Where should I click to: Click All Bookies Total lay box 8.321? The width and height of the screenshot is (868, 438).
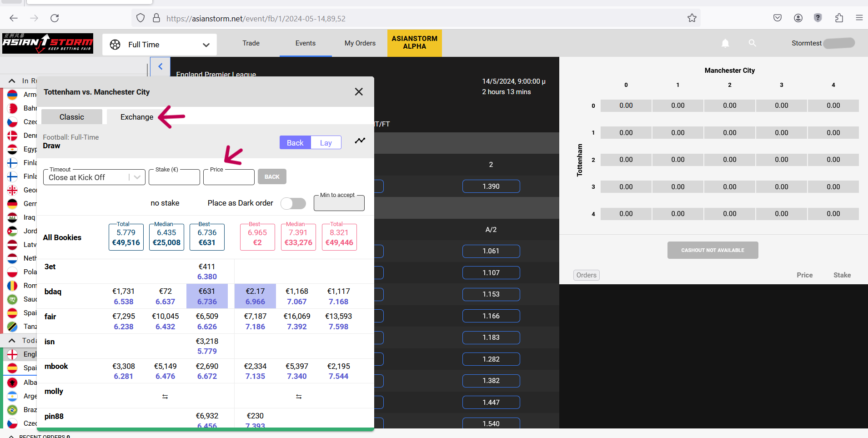click(x=339, y=237)
